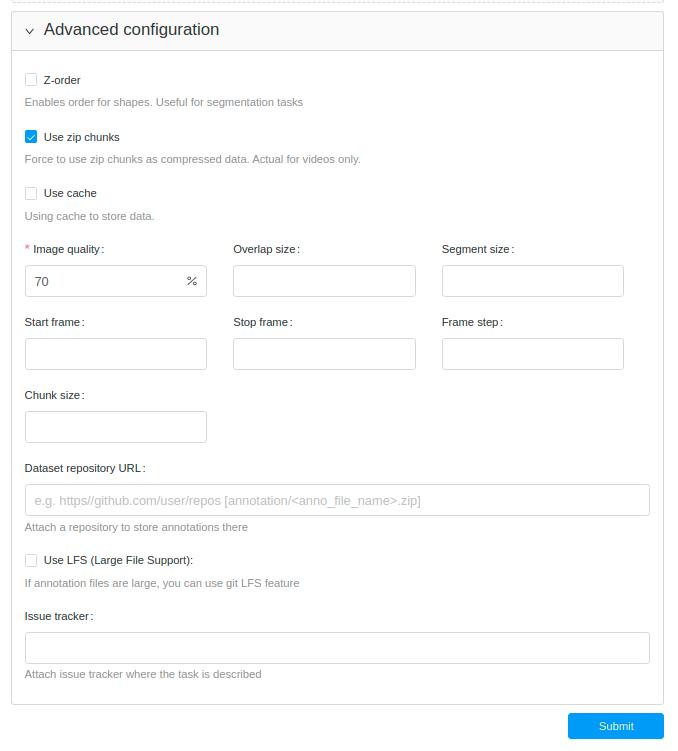Collapse the Advanced configuration chevron arrow
This screenshot has height=751, width=678.
coord(30,31)
